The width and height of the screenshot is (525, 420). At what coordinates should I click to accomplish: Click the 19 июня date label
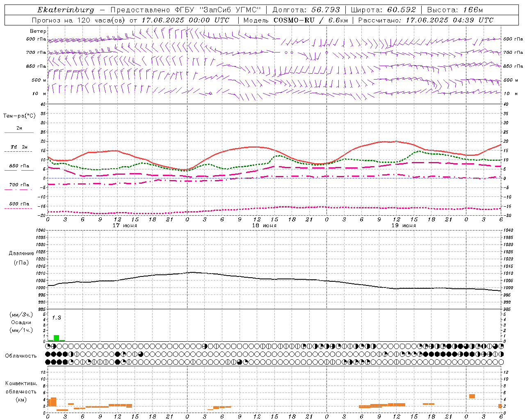(x=404, y=226)
